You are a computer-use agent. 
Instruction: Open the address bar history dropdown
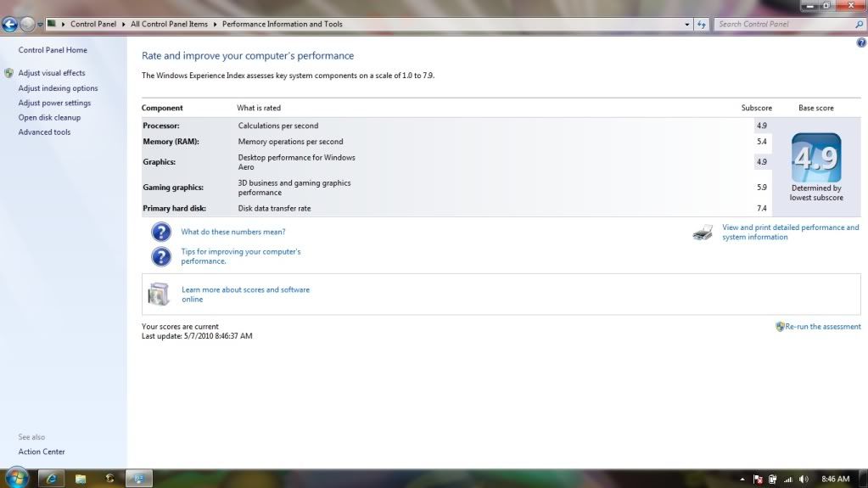click(x=687, y=25)
